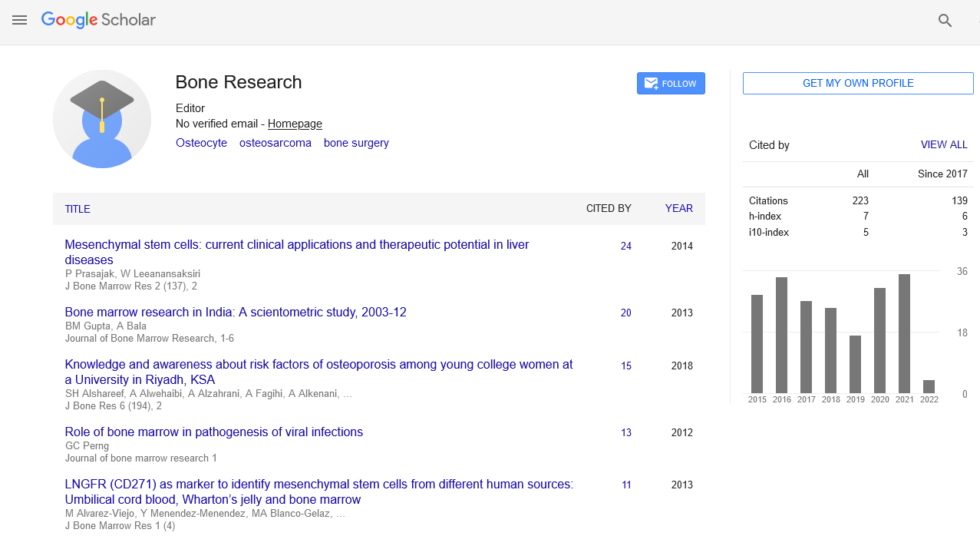
Task: Open citation count 24 link
Action: point(626,246)
